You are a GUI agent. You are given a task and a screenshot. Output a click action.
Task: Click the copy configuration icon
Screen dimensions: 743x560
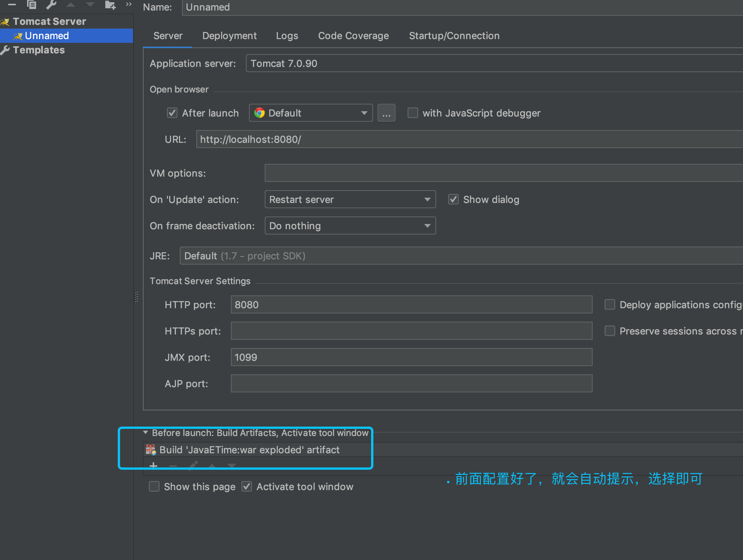pos(32,5)
